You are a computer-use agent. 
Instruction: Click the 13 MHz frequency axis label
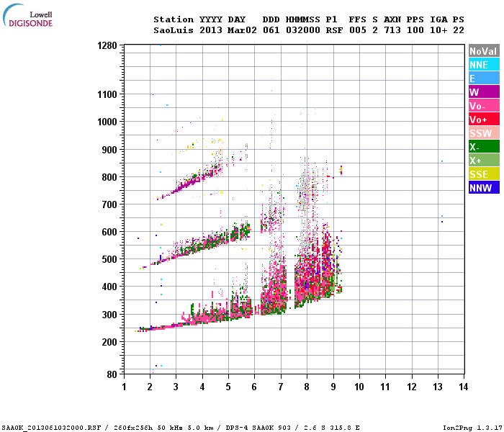tap(438, 387)
